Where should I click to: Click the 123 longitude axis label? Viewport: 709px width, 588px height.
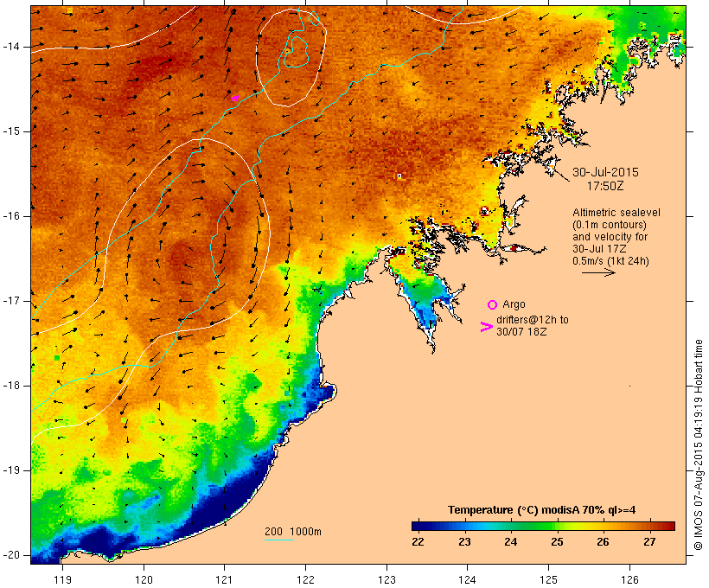386,579
